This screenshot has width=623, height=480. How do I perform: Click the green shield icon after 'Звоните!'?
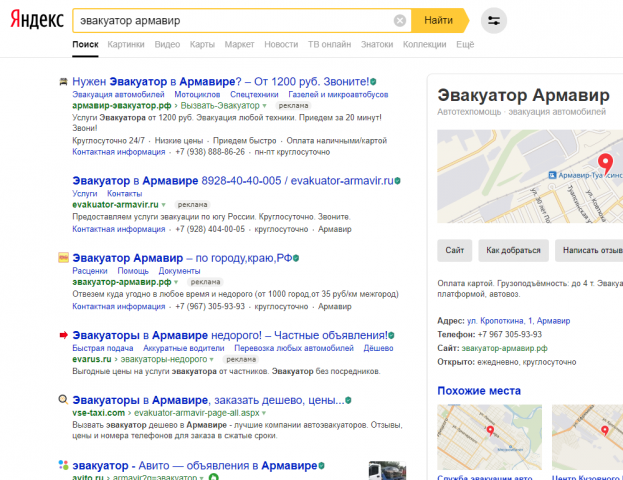373,82
